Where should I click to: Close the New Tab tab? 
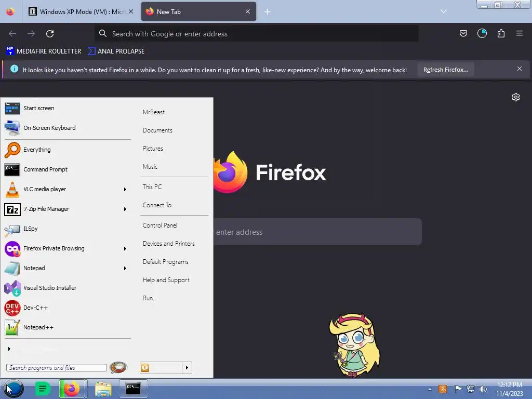point(248,11)
